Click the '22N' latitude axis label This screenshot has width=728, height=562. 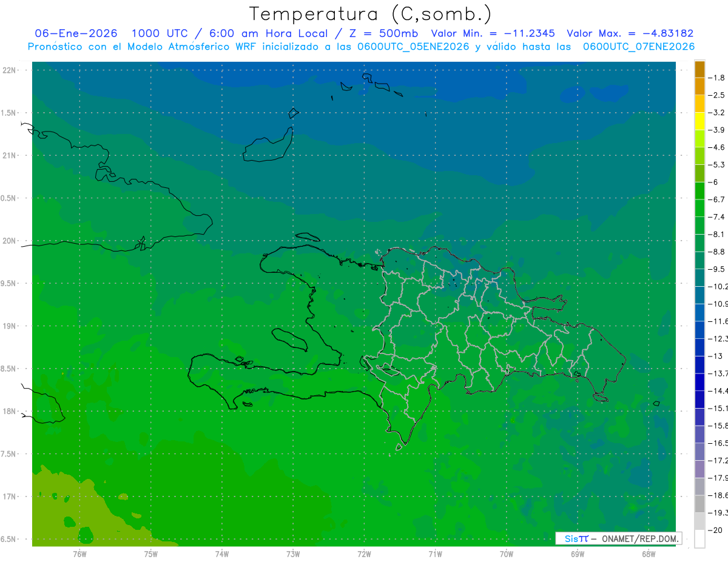click(x=9, y=70)
